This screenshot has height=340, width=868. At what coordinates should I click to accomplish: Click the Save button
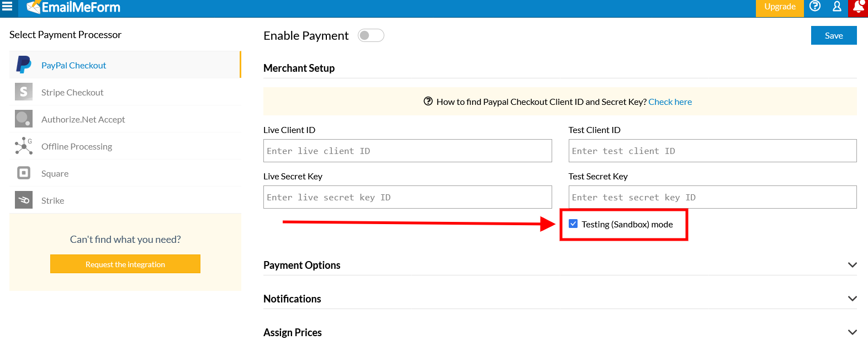point(834,35)
